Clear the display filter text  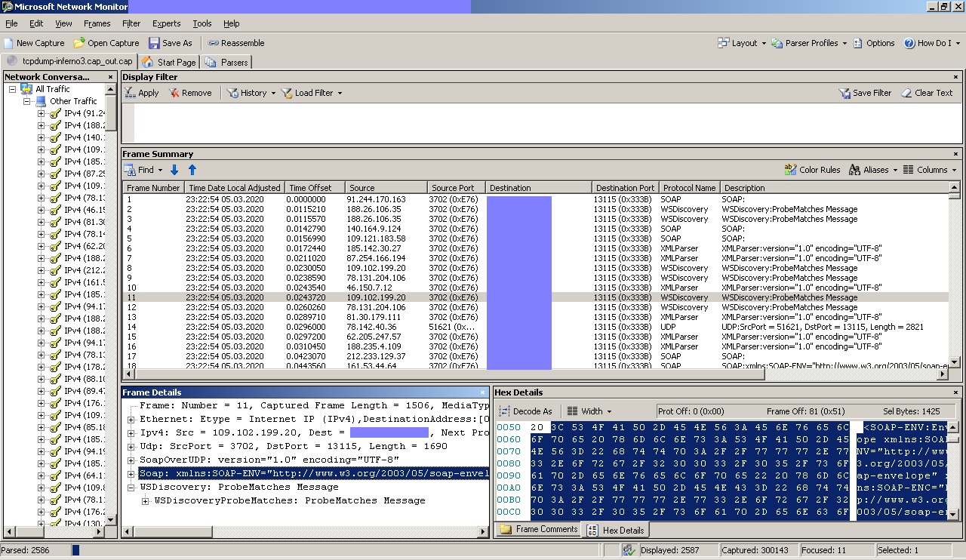pyautogui.click(x=927, y=93)
